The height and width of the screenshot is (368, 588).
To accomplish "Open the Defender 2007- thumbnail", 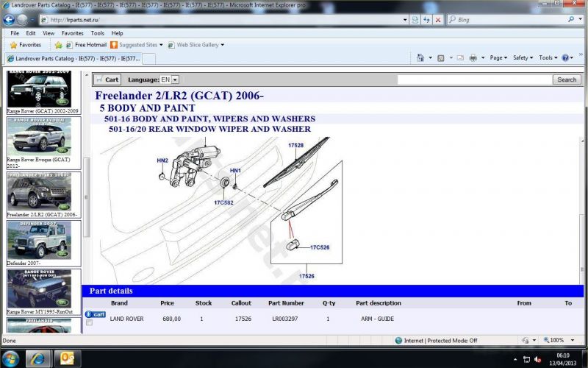I will 40,241.
